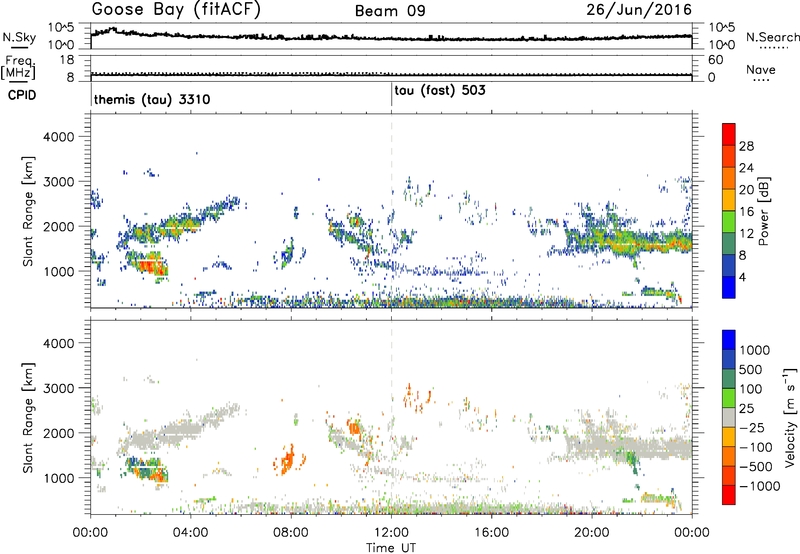Click the 'Power [dB]' colorbar label
The width and height of the screenshot is (800, 554).
pyautogui.click(x=763, y=211)
